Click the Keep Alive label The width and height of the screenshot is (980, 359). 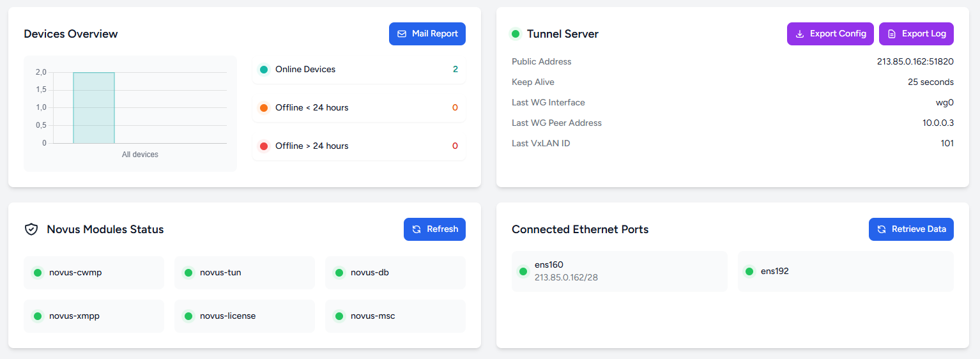point(533,82)
